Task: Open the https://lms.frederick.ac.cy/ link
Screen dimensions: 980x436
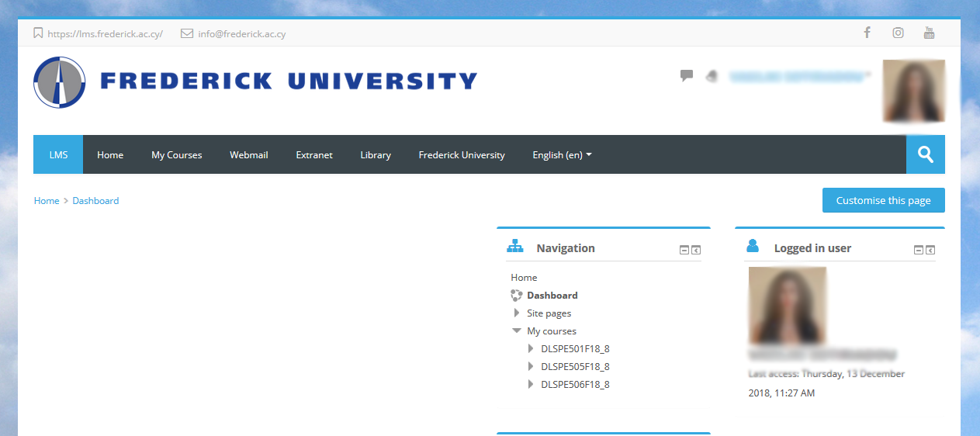Action: (105, 33)
